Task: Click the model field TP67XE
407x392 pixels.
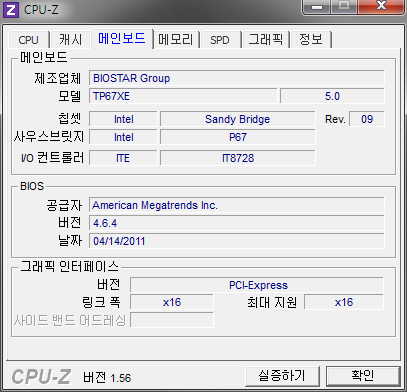Action: click(x=183, y=96)
